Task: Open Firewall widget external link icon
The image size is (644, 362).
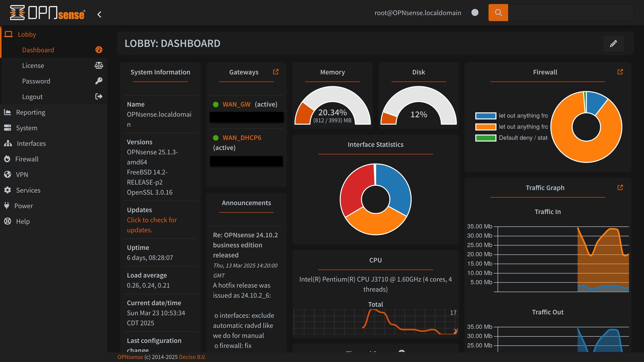Action: point(620,72)
